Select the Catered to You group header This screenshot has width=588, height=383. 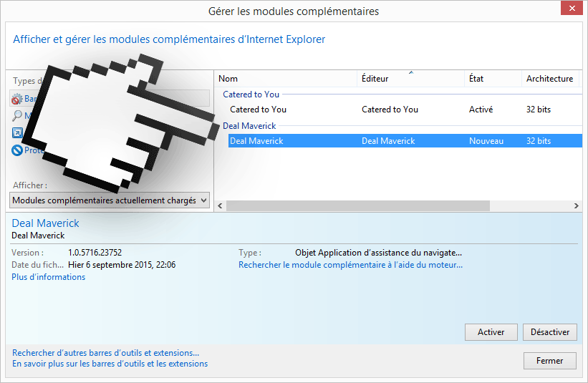[x=251, y=94]
